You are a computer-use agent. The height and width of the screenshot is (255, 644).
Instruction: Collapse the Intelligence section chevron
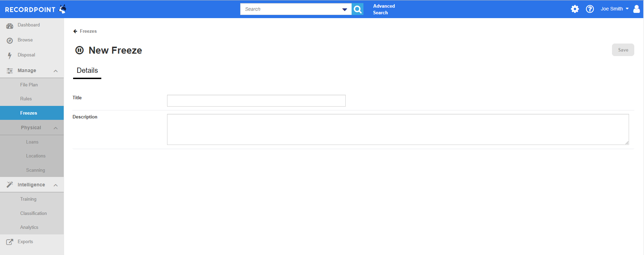point(56,185)
